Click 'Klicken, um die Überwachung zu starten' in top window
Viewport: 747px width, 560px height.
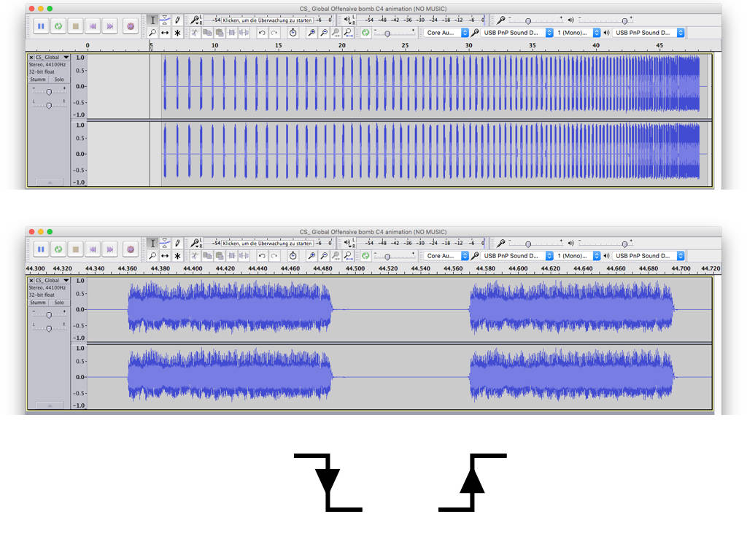coord(267,20)
